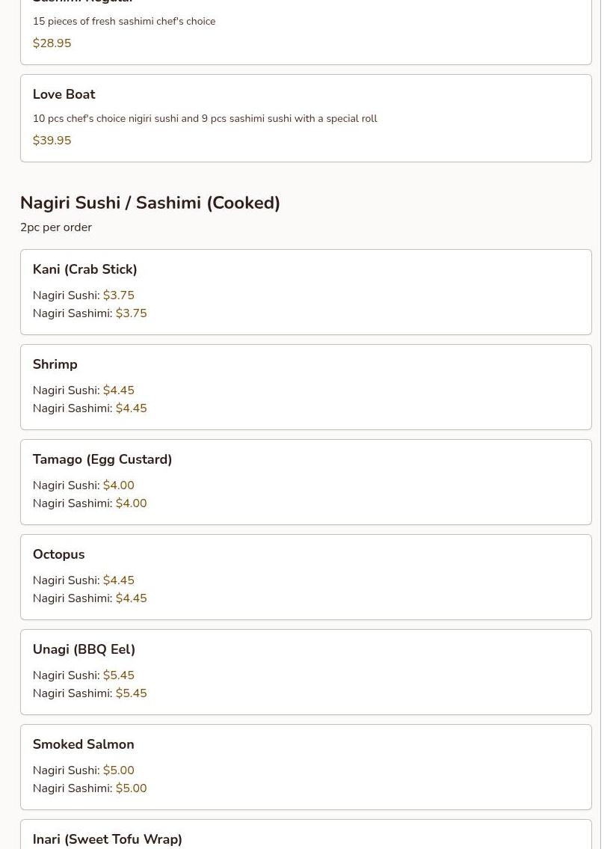Open the Octopus menu item
The image size is (616, 849).
click(x=58, y=554)
